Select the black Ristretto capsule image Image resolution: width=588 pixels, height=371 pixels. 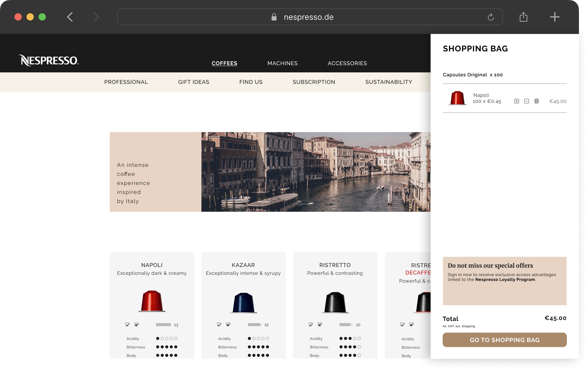335,303
